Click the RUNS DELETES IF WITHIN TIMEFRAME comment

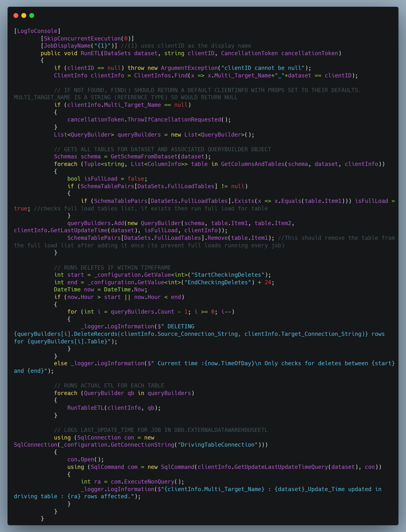pyautogui.click(x=113, y=268)
